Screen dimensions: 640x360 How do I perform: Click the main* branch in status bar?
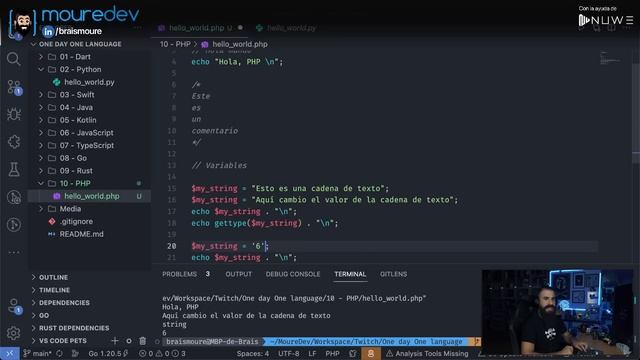[x=38, y=353]
